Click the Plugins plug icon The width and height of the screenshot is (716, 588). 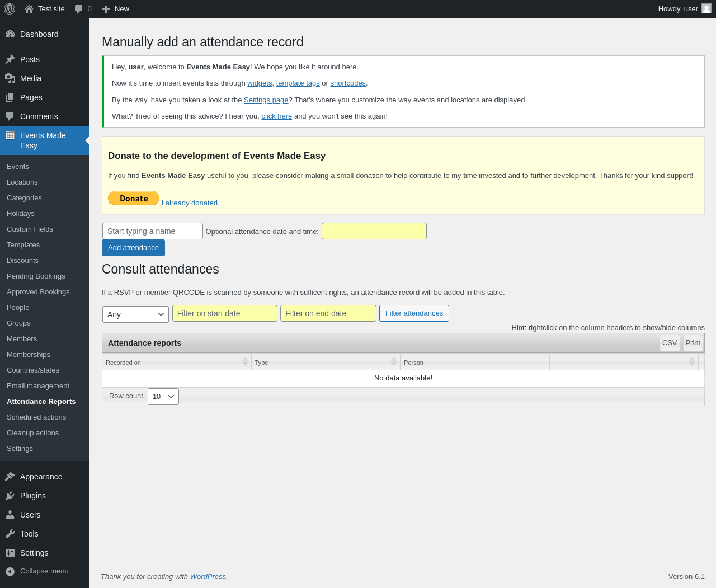(10, 496)
